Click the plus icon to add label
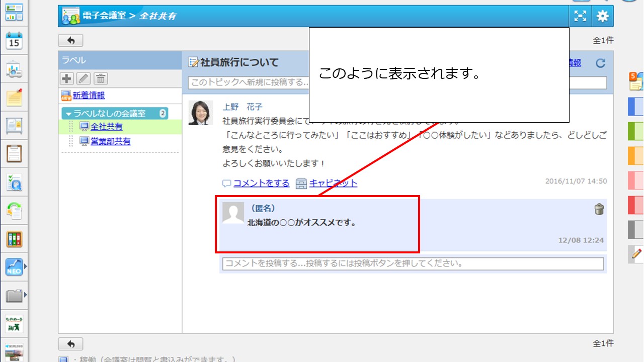The width and height of the screenshot is (644, 362). click(66, 78)
